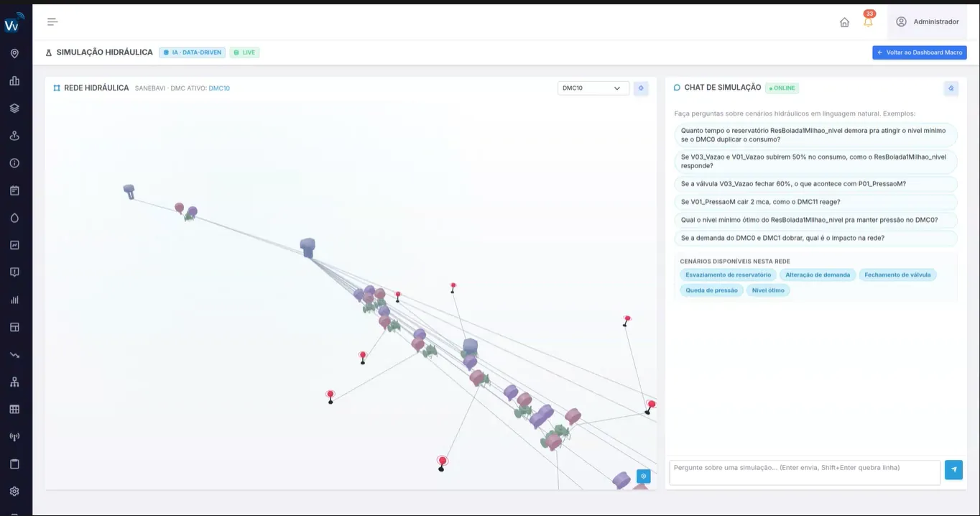Open the settings gear sidebar icon
Screen dimensions: 980x516
14,492
